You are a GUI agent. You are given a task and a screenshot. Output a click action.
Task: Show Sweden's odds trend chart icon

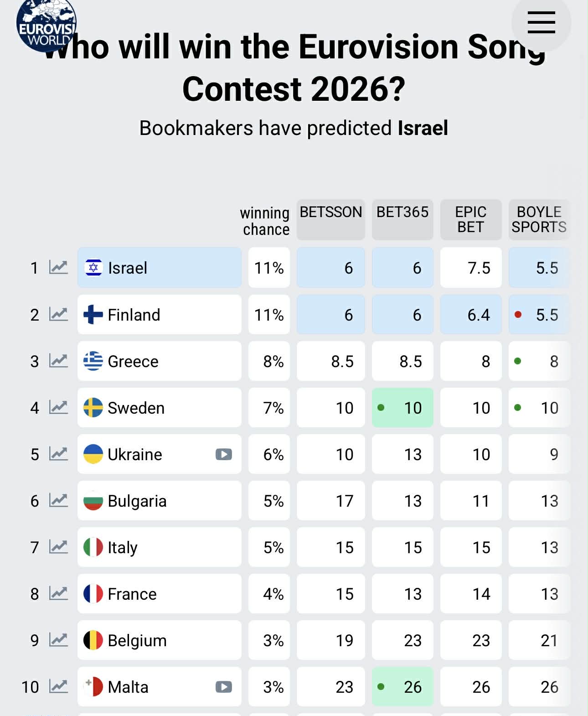58,407
